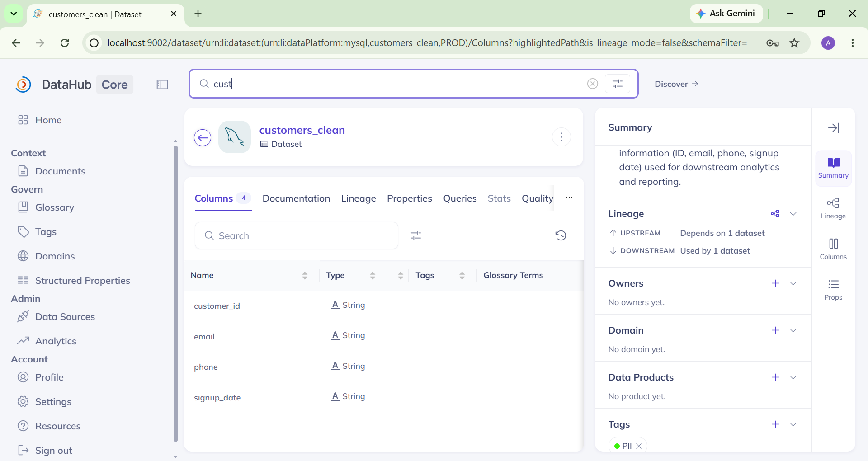This screenshot has height=461, width=868.
Task: Select Columns in the right rail
Action: click(x=833, y=249)
